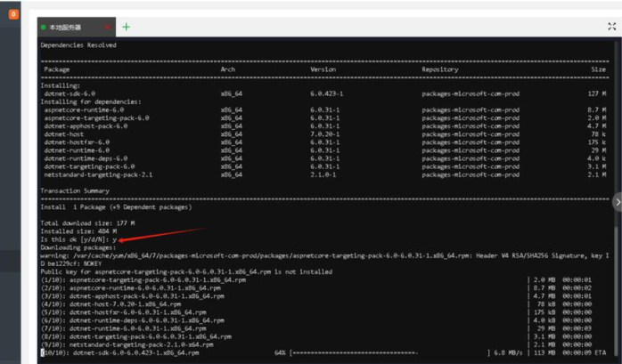The width and height of the screenshot is (622, 364).
Task: Switch to the 本地服务器 terminal tab
Action: [x=68, y=28]
